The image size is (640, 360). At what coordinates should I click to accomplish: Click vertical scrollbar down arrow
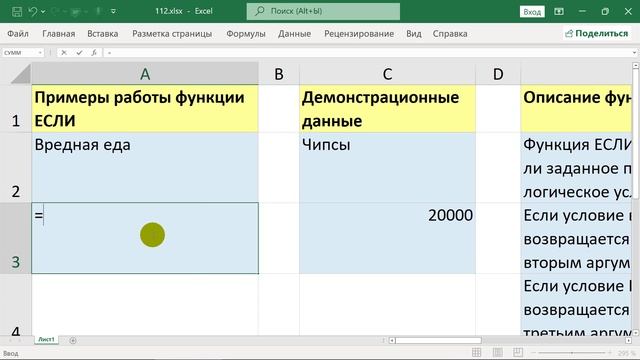point(636,333)
